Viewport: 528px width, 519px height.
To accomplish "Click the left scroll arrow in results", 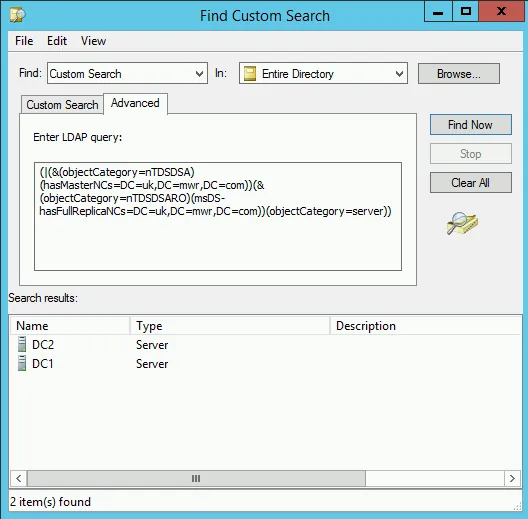I will pos(19,478).
